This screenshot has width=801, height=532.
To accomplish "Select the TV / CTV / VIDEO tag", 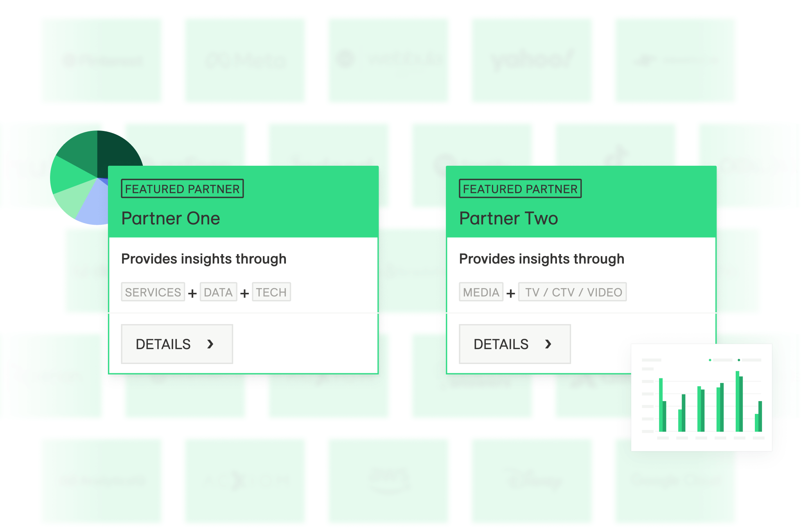I will click(573, 292).
